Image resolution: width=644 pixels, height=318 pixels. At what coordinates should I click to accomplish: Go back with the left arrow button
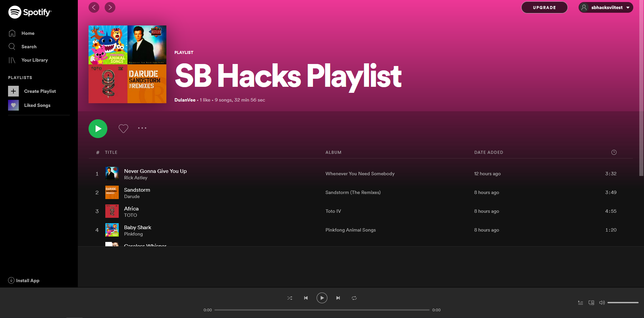coord(94,7)
